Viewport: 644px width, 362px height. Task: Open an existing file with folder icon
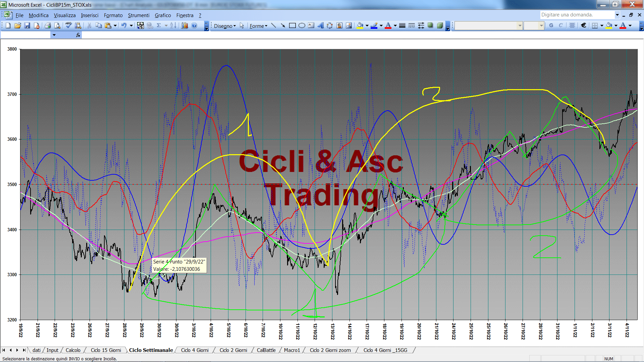[18, 25]
